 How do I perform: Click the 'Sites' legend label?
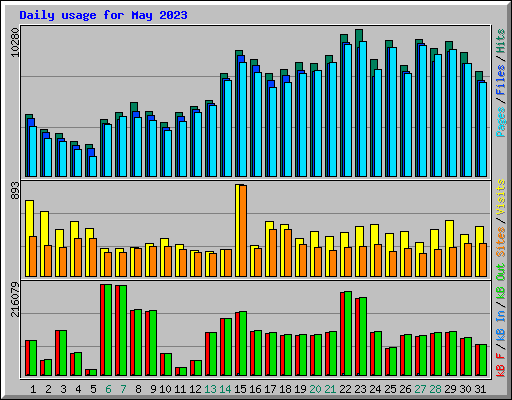501,242
